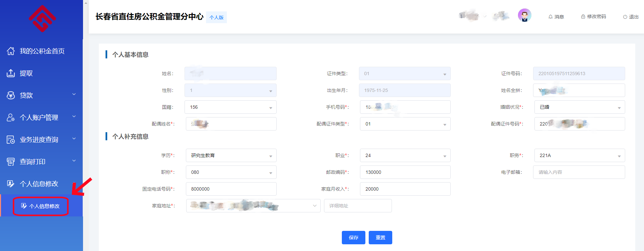The width and height of the screenshot is (644, 251).
Task: Click the 保存 button
Action: pyautogui.click(x=354, y=238)
